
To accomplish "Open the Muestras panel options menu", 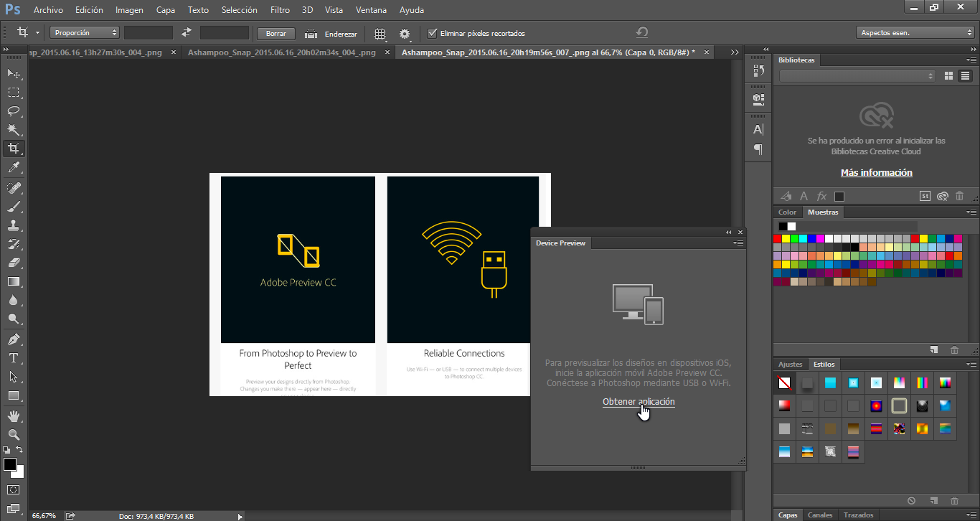I will [x=971, y=212].
